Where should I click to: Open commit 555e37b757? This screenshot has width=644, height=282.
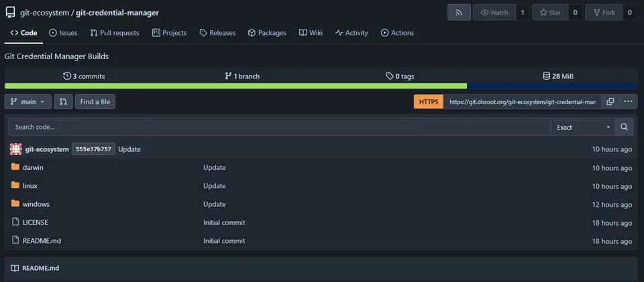94,149
